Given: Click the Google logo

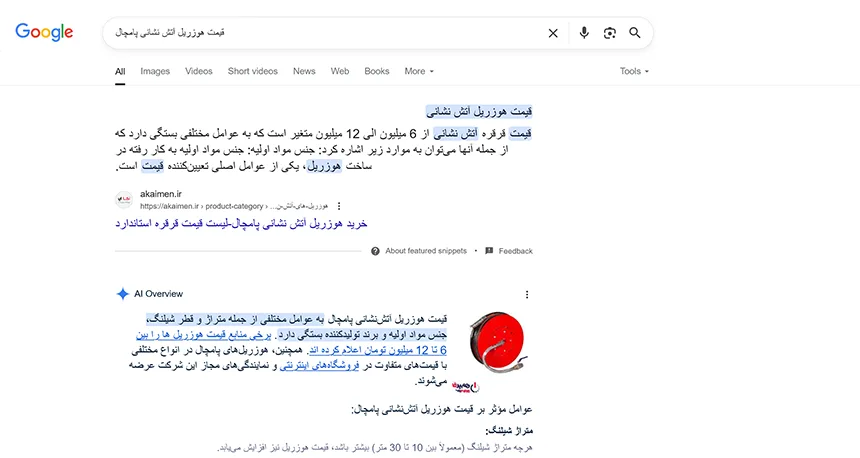Looking at the screenshot, I should (44, 32).
